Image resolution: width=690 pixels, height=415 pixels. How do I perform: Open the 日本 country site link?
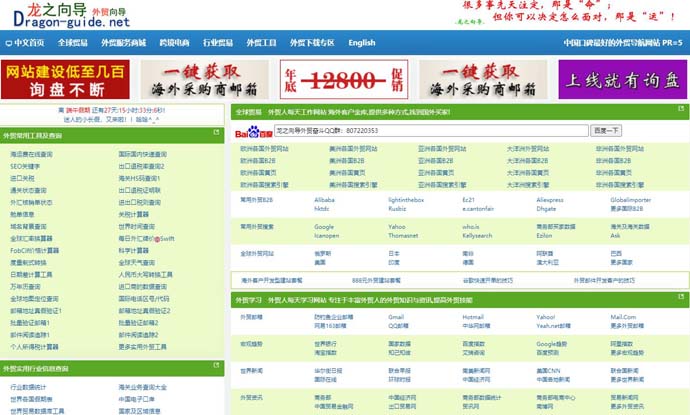point(393,253)
